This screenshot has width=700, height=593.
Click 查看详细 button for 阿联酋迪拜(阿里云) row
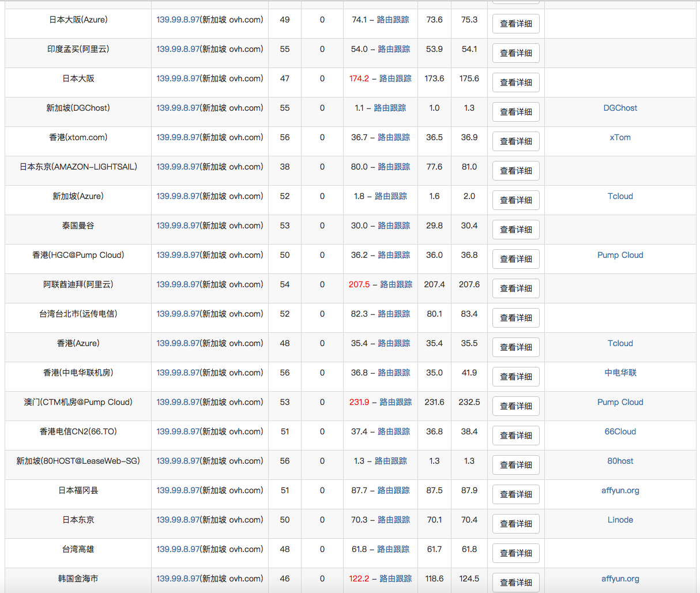(515, 289)
